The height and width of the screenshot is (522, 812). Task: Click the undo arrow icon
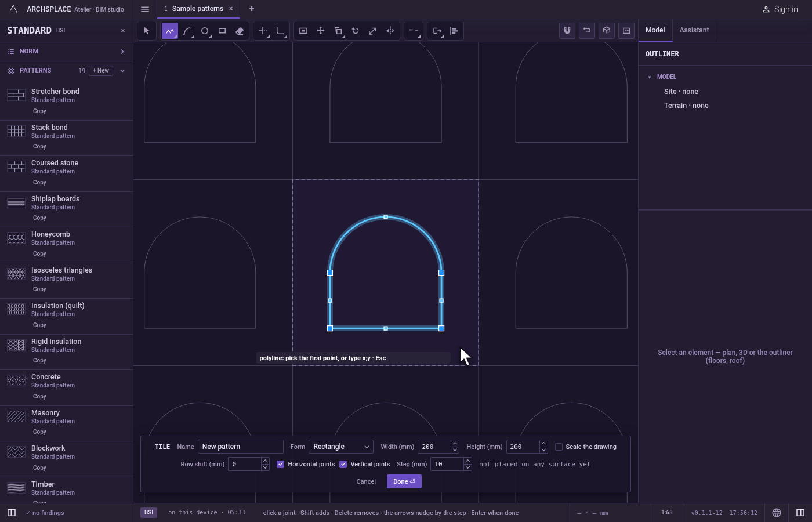pyautogui.click(x=587, y=31)
